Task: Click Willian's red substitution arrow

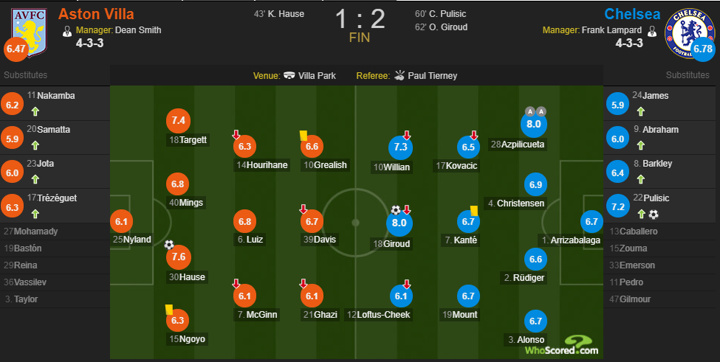Action: pyautogui.click(x=407, y=135)
